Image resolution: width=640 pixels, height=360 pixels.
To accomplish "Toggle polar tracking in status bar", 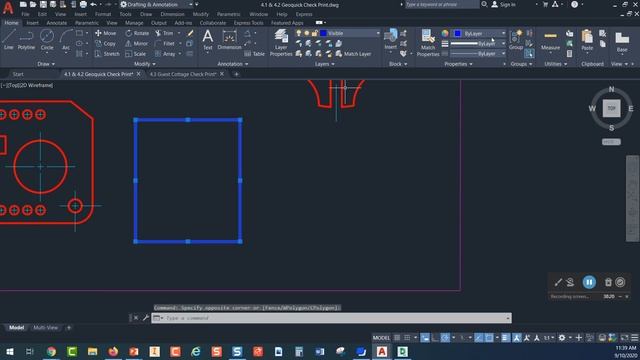I will (445, 338).
